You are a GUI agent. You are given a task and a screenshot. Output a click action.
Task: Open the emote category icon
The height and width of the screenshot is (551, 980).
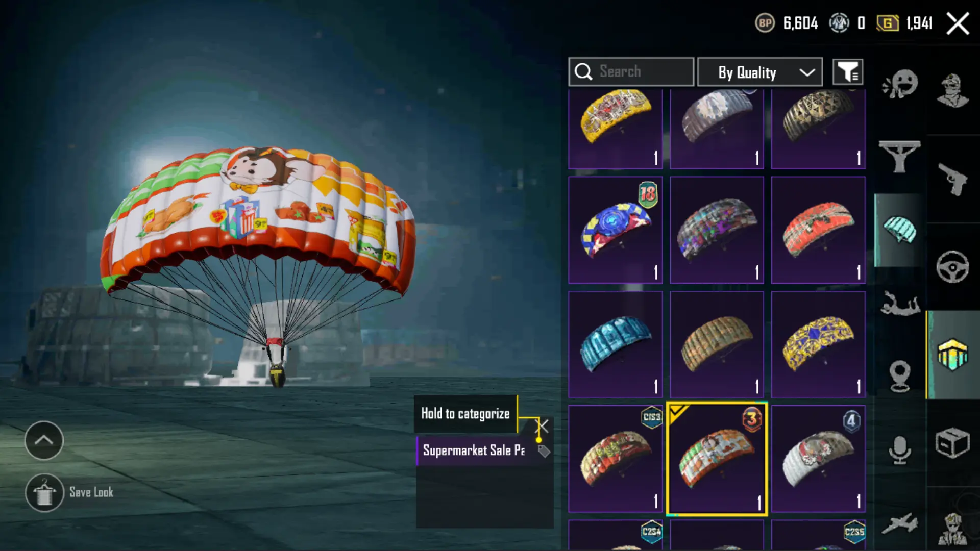[x=900, y=84]
